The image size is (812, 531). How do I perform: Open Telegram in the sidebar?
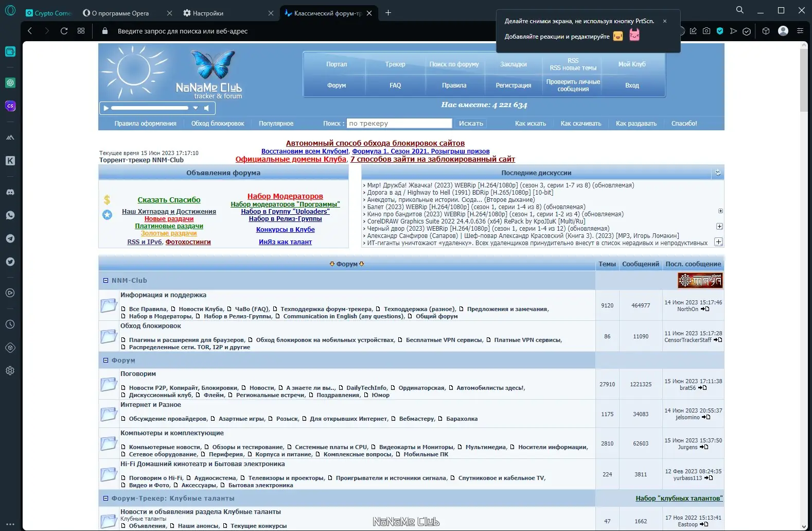[10, 238]
